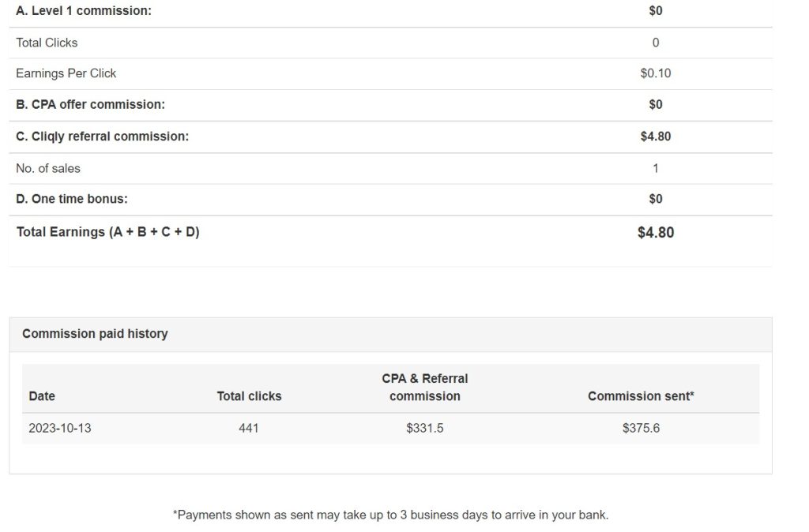Click the "A. Level 1 commission:" row label
This screenshot has width=809, height=532.
pyautogui.click(x=84, y=11)
